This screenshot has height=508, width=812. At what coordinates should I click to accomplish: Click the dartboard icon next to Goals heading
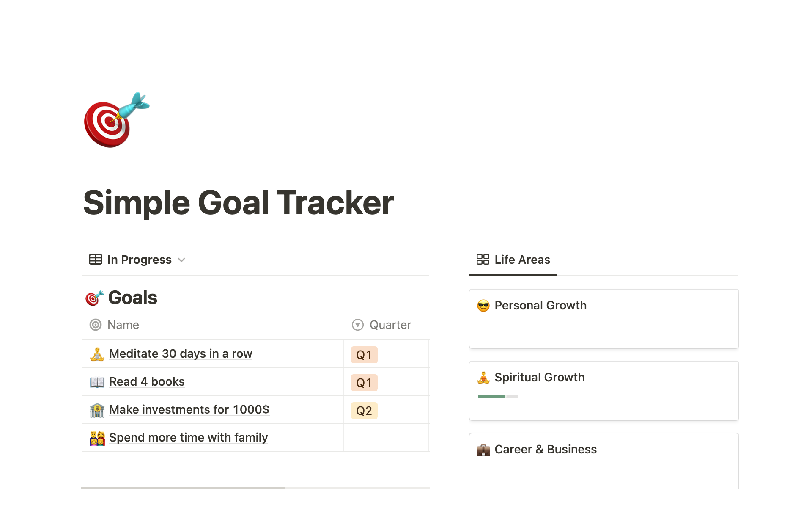click(x=94, y=297)
